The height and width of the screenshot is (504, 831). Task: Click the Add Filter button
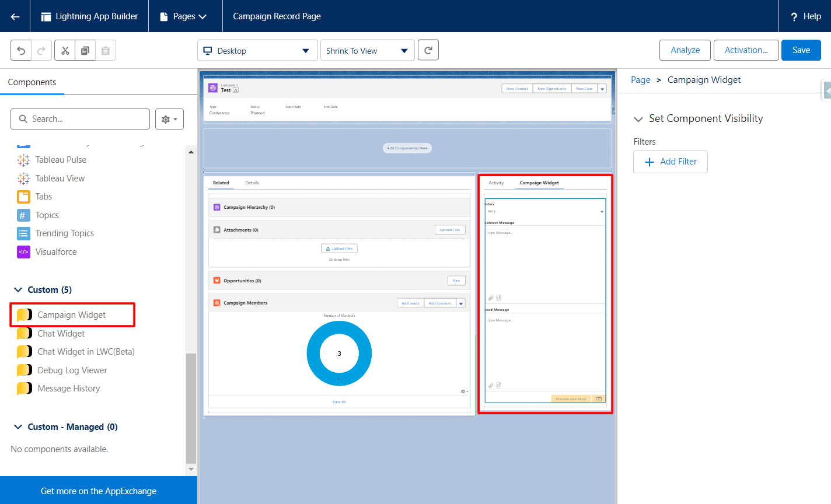pyautogui.click(x=671, y=162)
